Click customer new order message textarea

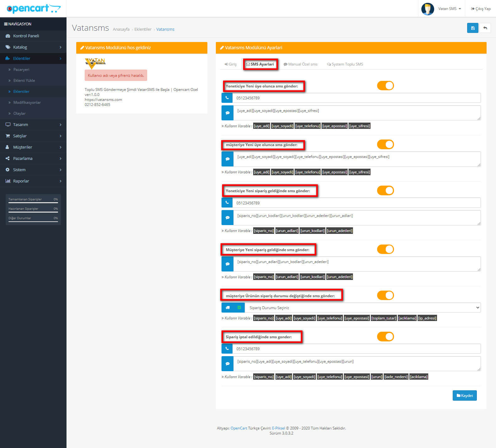[357, 264]
